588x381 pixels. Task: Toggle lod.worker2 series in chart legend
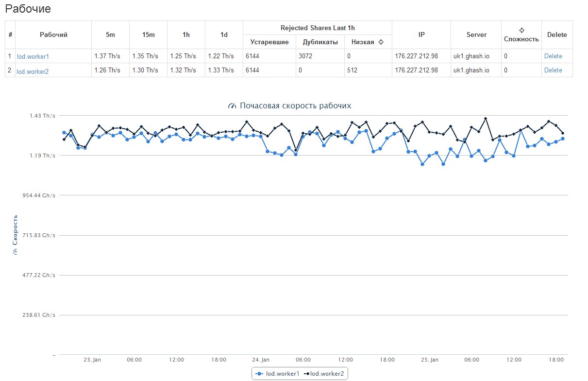click(x=324, y=373)
